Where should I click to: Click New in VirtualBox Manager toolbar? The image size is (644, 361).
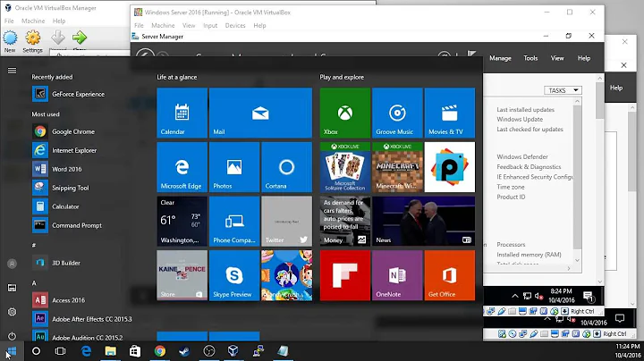pos(10,42)
